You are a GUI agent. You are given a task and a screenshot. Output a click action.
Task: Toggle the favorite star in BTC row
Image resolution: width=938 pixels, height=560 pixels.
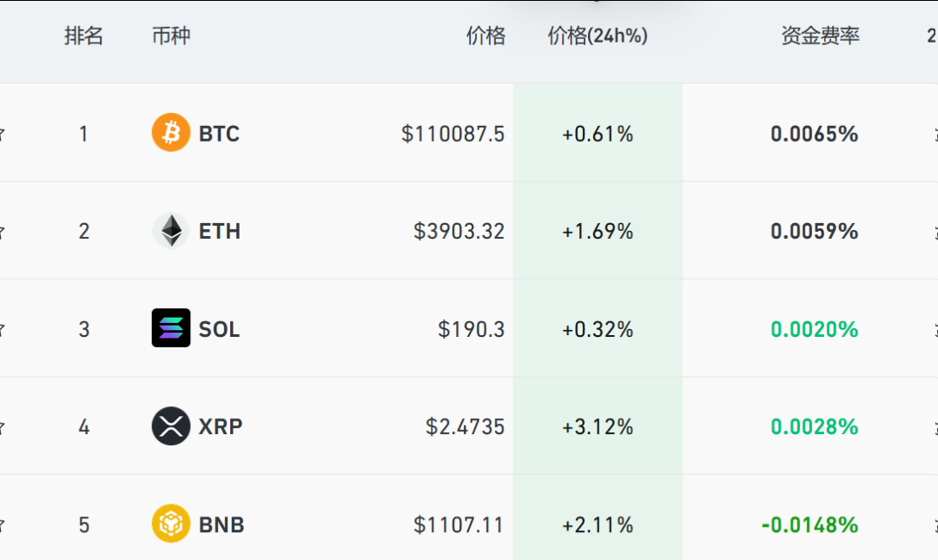point(3,134)
